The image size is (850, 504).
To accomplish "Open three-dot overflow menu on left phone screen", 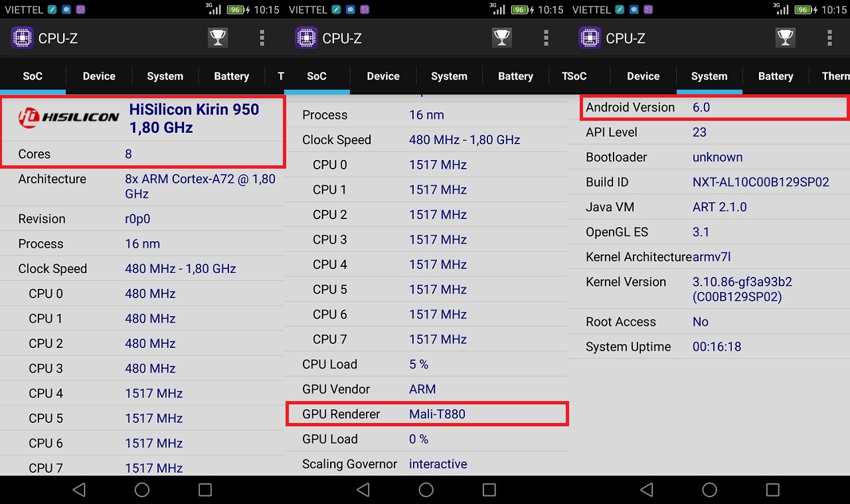I will (262, 38).
